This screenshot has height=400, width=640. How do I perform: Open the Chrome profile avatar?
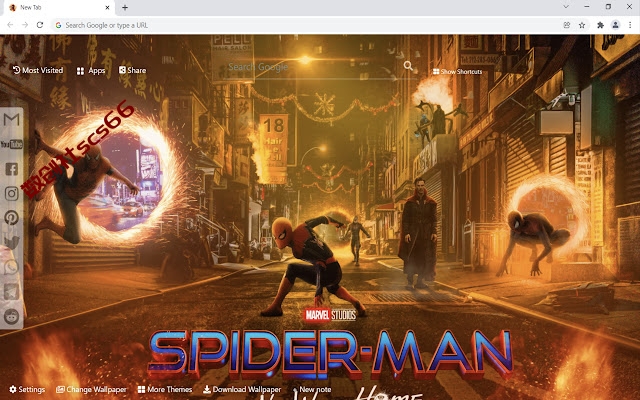[616, 25]
